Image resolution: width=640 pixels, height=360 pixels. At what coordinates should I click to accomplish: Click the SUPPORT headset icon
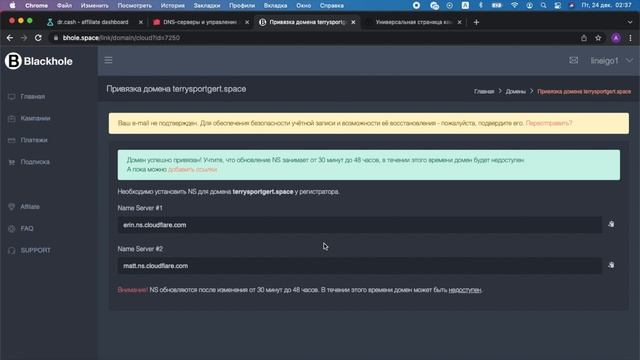pos(11,250)
